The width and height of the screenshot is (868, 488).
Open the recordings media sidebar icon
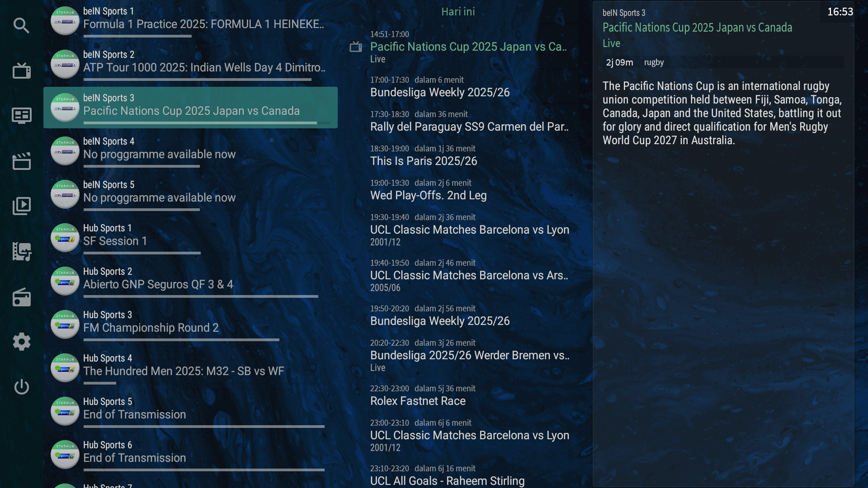(x=21, y=251)
